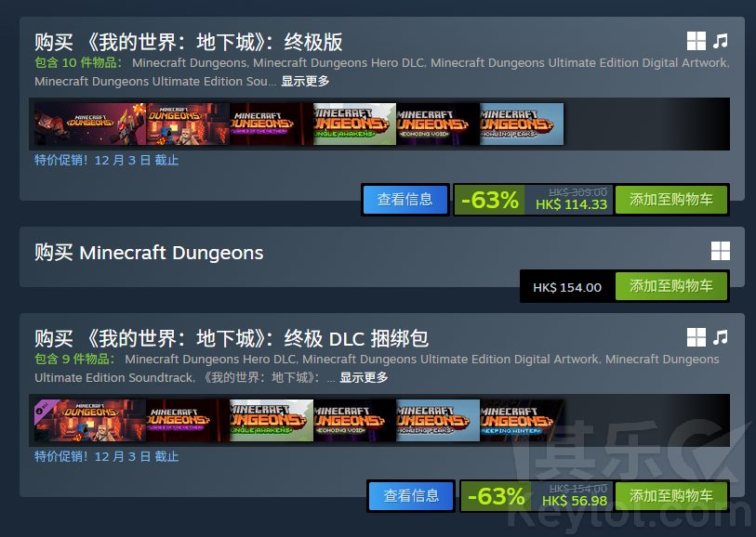Screen dimensions: 756x537
Task: Open Jungle Awakens thumbnail in first bundle
Action: (x=354, y=124)
